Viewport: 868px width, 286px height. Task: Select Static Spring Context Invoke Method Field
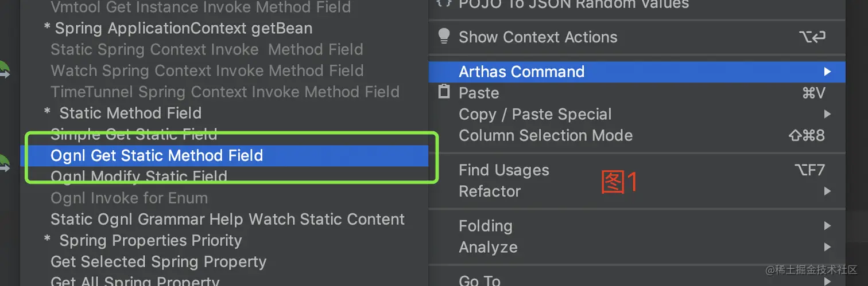[x=207, y=49]
